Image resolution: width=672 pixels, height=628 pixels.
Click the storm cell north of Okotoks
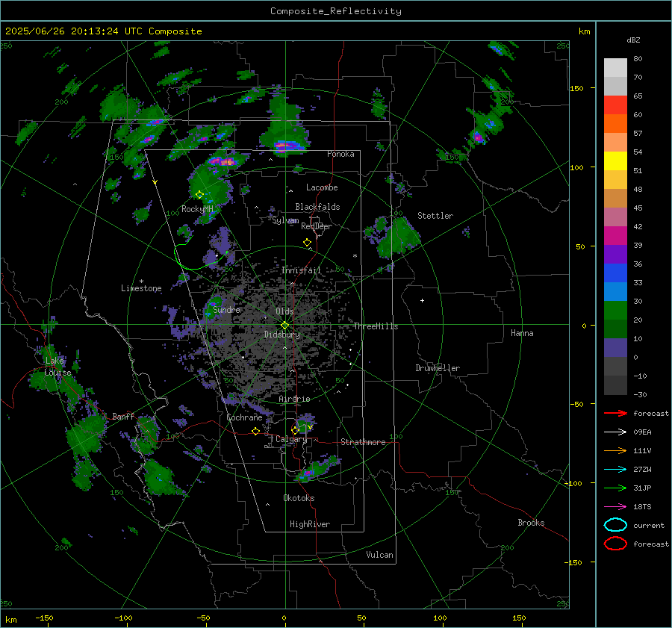[x=316, y=468]
